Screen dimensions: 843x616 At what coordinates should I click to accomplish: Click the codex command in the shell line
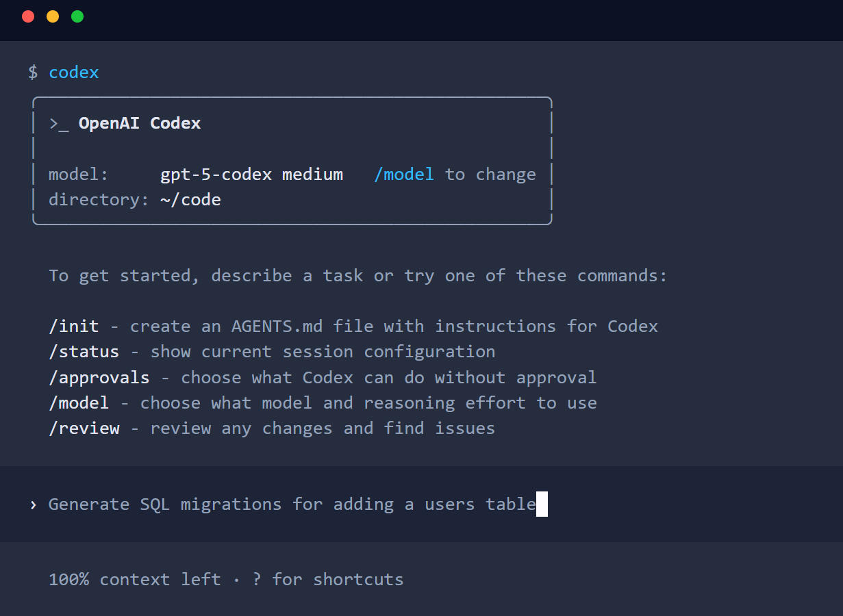[73, 72]
